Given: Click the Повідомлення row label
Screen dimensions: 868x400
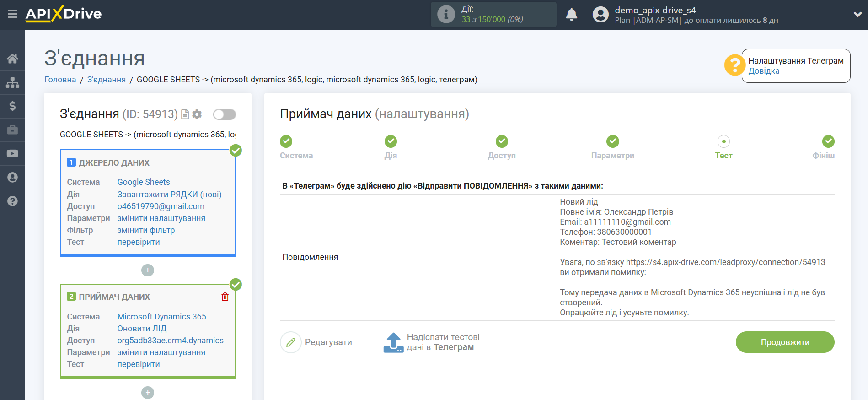Looking at the screenshot, I should [310, 257].
